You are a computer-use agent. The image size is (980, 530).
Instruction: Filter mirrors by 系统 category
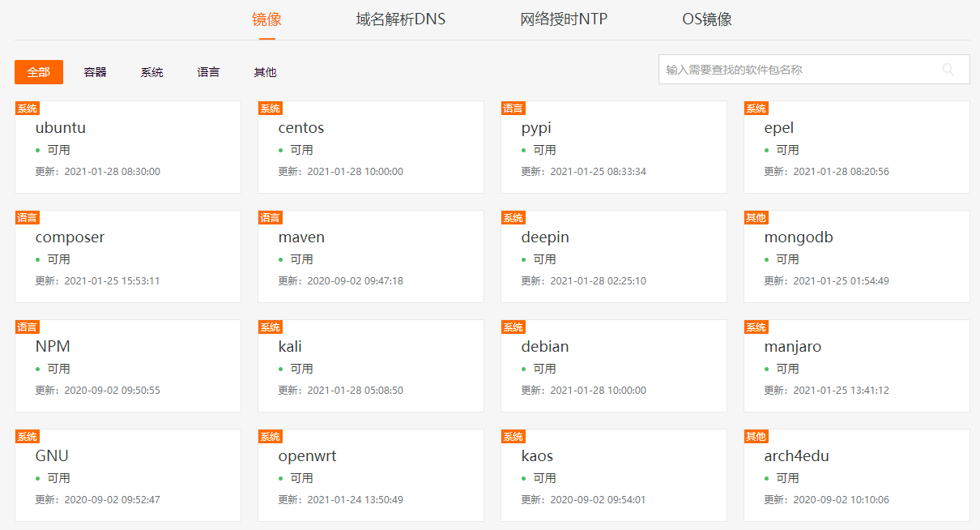pyautogui.click(x=151, y=71)
